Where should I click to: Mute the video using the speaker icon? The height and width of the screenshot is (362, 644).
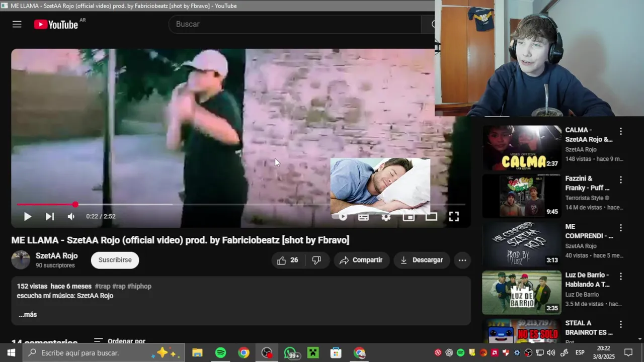(71, 217)
